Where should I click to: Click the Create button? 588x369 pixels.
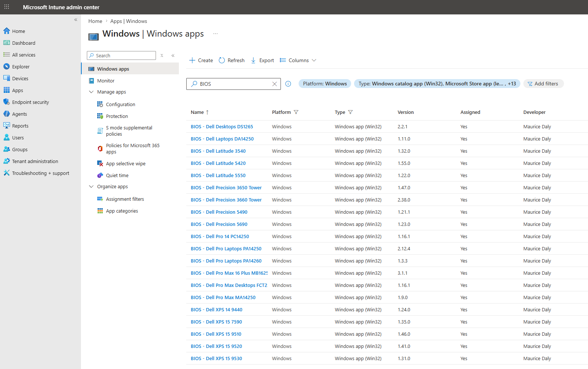(x=201, y=60)
